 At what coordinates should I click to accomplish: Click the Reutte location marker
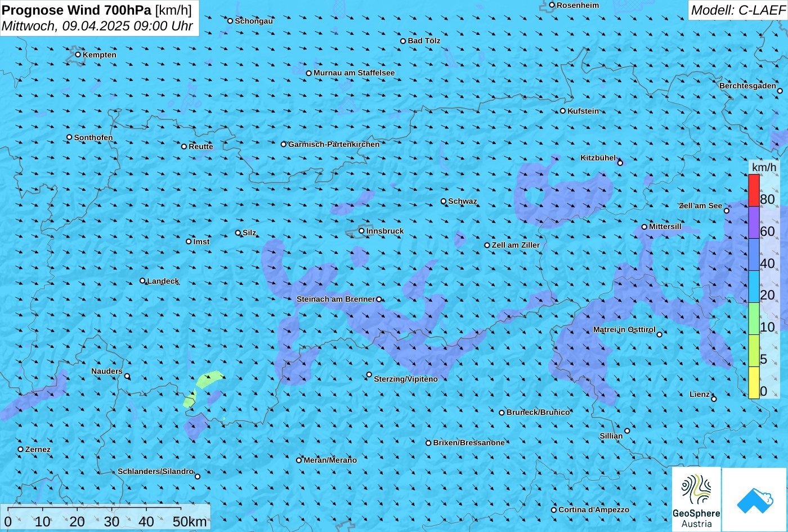(x=184, y=146)
